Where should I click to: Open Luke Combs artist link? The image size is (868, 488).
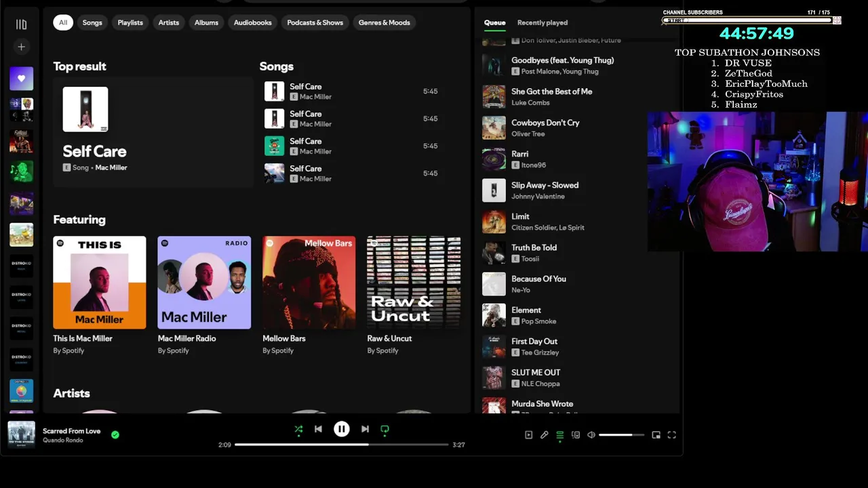tap(530, 102)
